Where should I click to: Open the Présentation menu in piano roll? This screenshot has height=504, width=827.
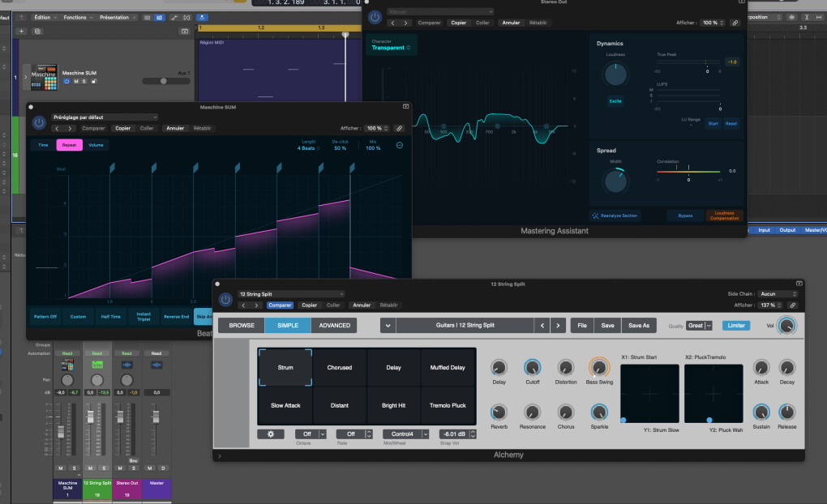point(118,17)
